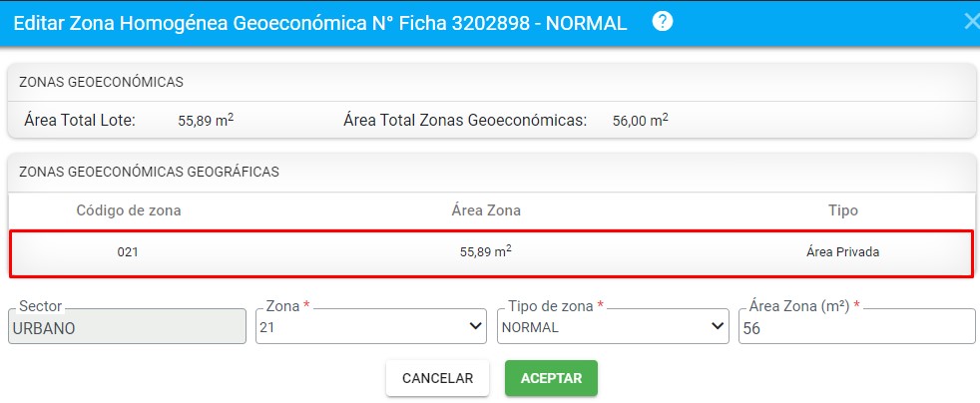Close the edit zone dialog

972,23
